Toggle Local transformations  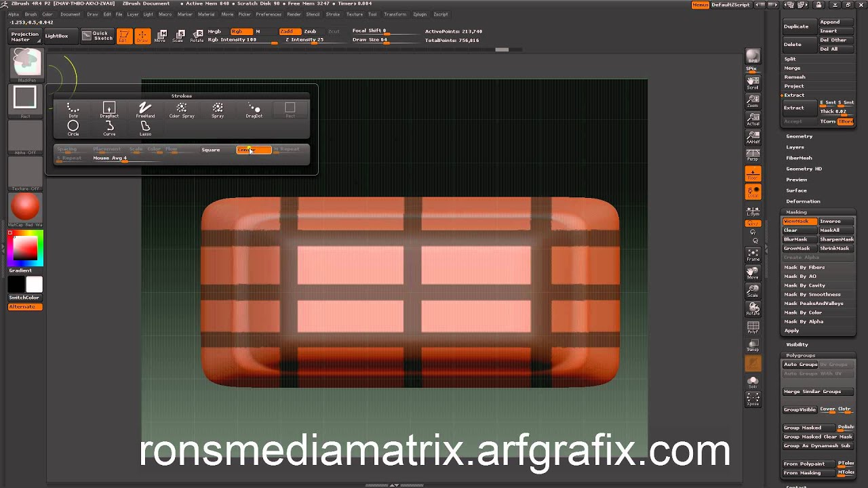[753, 192]
